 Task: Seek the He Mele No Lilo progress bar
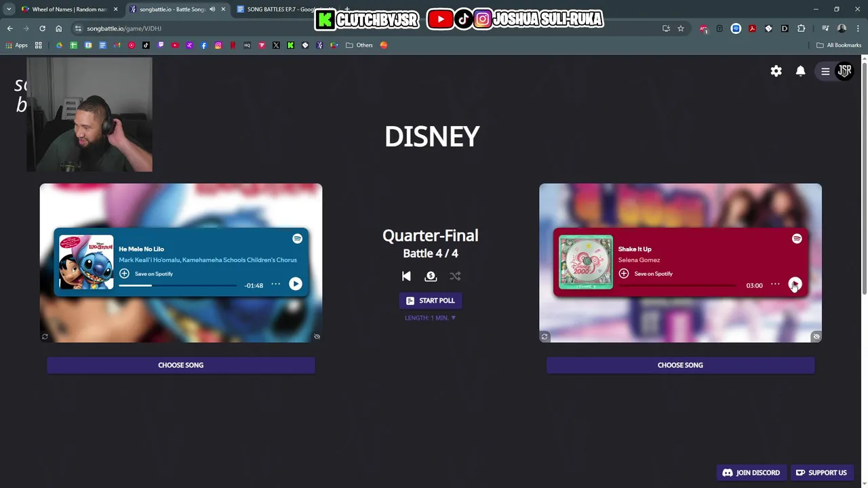[x=178, y=285]
